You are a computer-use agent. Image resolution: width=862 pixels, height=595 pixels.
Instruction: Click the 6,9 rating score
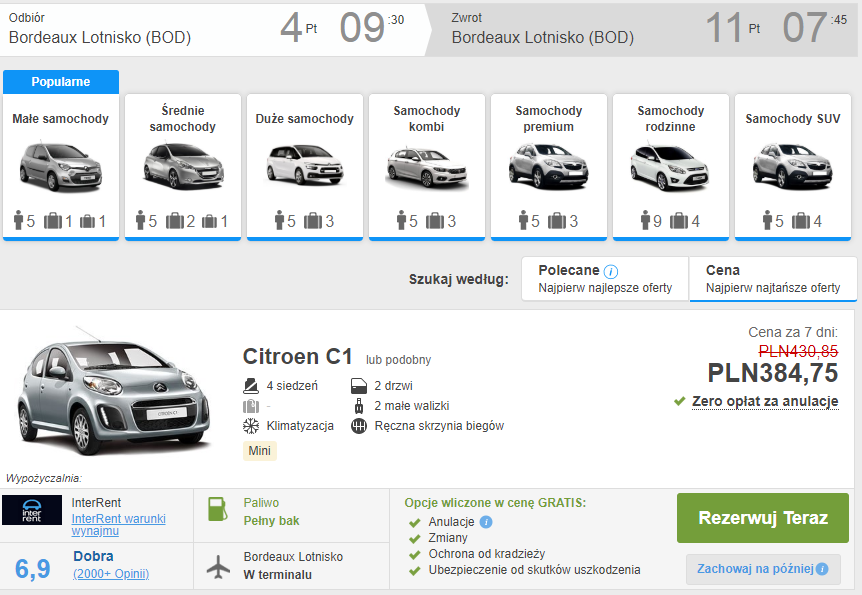[x=32, y=569]
